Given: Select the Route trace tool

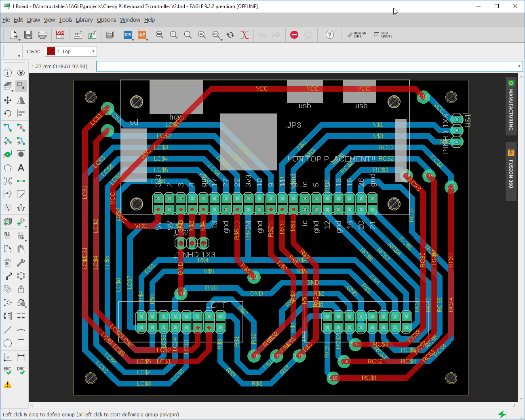Looking at the screenshot, I should click(8, 128).
